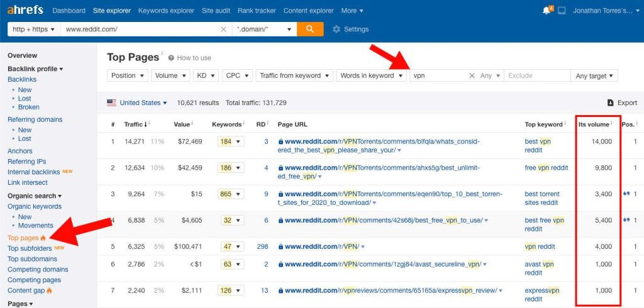Open protocol dropdown http + https
This screenshot has height=308, width=644.
(x=34, y=29)
